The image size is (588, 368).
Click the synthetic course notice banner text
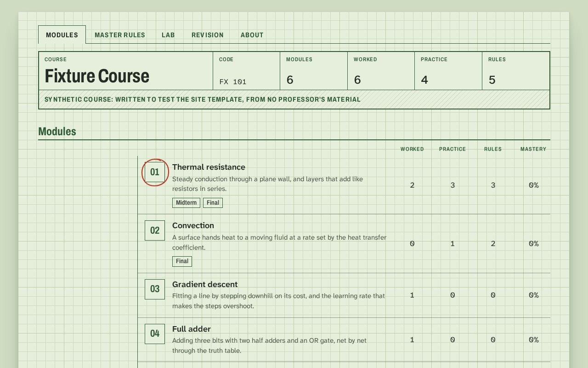203,99
